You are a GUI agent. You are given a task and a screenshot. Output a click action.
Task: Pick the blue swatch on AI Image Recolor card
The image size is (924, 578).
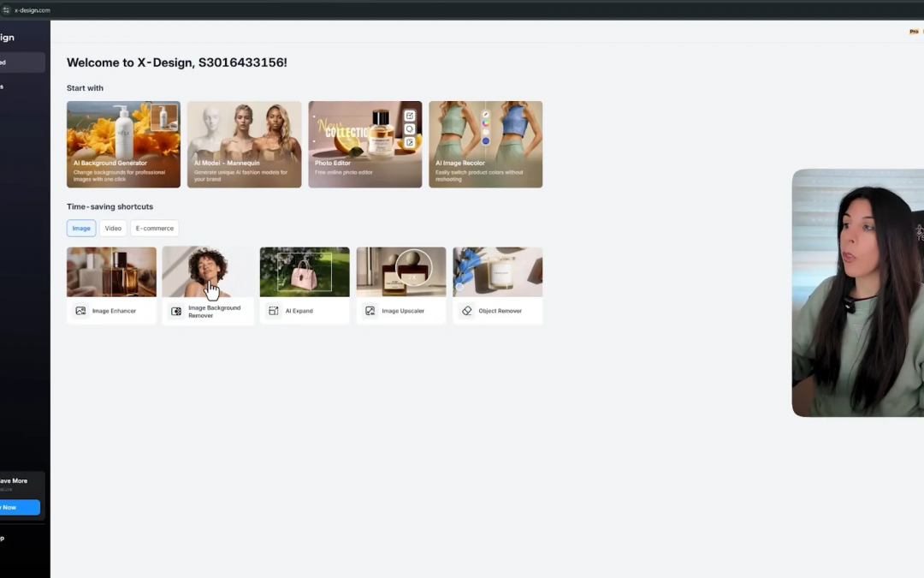click(x=486, y=141)
